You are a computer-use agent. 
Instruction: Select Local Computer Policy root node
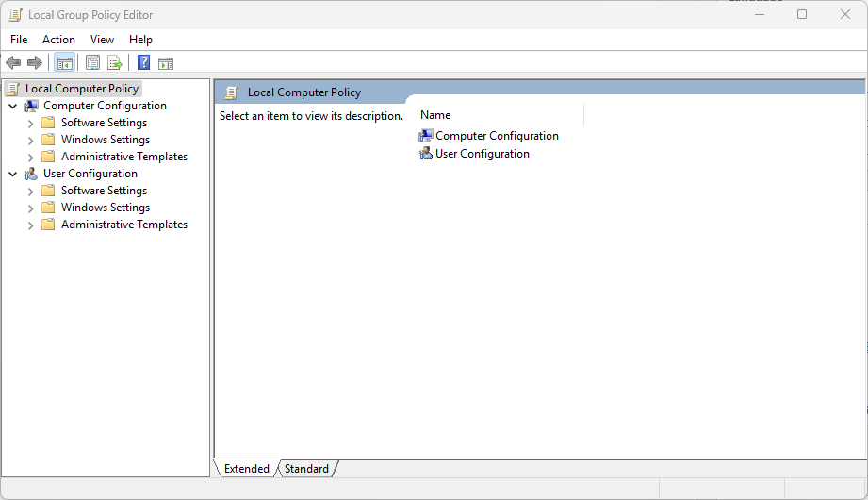(81, 89)
